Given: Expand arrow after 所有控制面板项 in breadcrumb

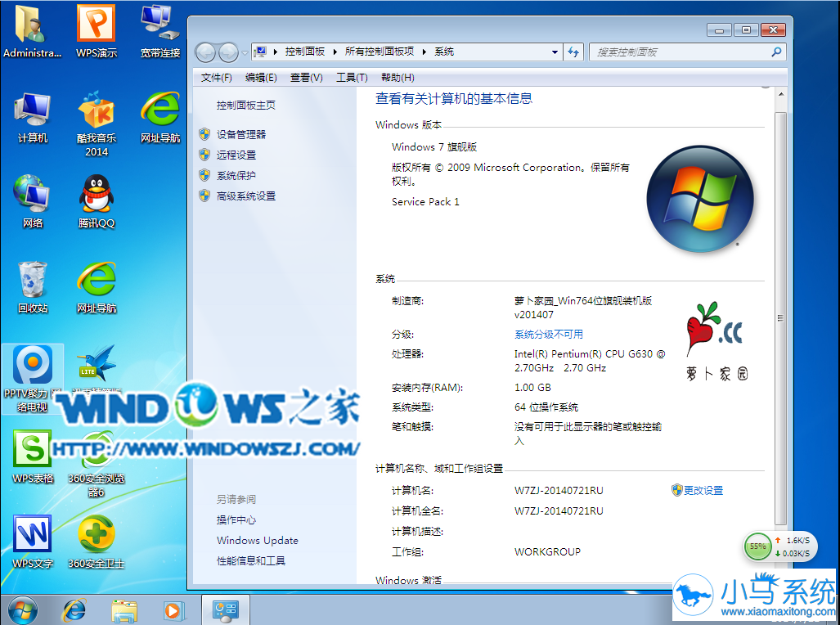Looking at the screenshot, I should (424, 52).
